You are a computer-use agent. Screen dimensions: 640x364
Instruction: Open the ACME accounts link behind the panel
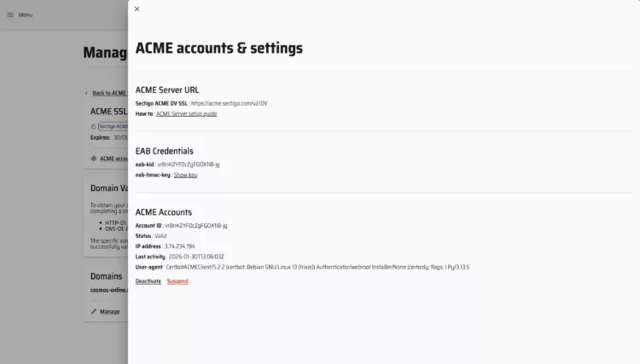click(113, 158)
